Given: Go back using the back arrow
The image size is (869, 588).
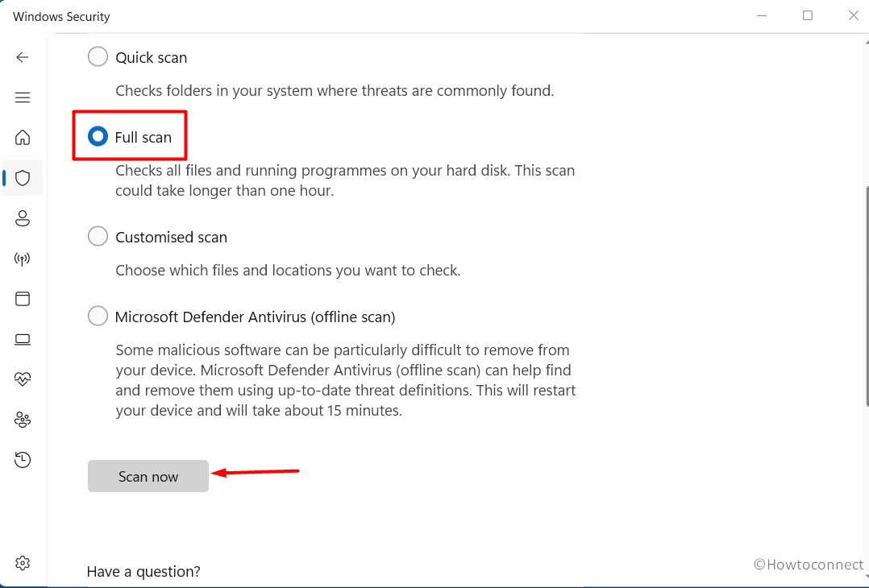Looking at the screenshot, I should (x=23, y=57).
